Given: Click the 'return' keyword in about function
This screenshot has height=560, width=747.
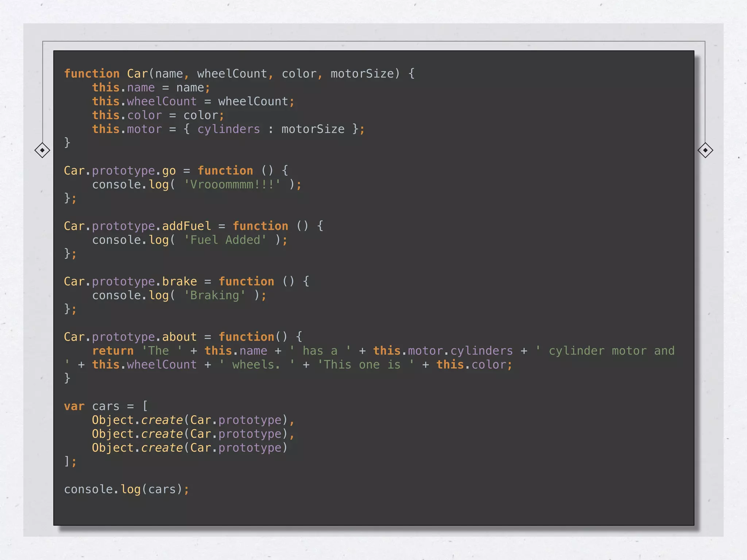Looking at the screenshot, I should [113, 351].
